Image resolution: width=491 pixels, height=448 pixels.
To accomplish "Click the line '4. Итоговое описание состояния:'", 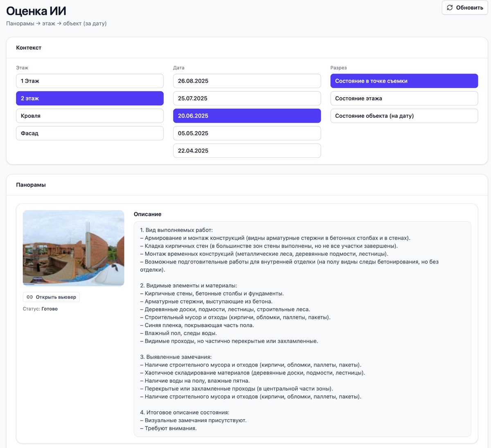I will (x=185, y=412).
